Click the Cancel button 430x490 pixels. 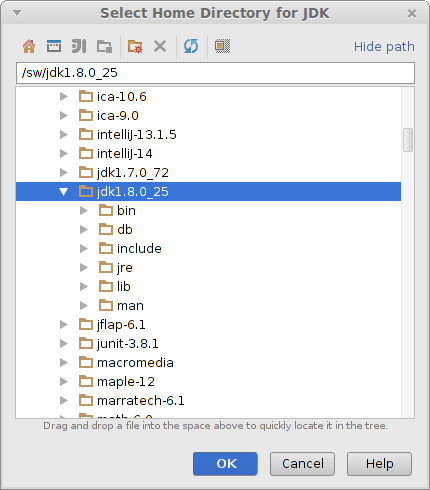coord(302,464)
